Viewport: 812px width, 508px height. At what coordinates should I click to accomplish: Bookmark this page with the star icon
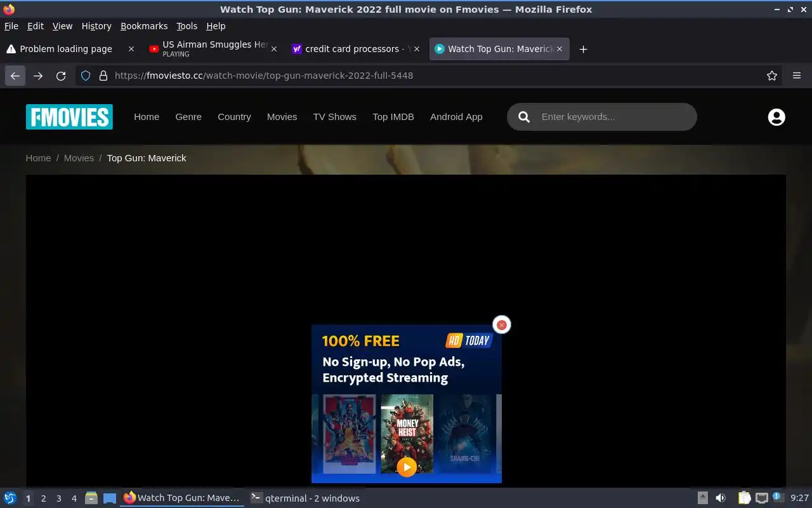pos(772,76)
